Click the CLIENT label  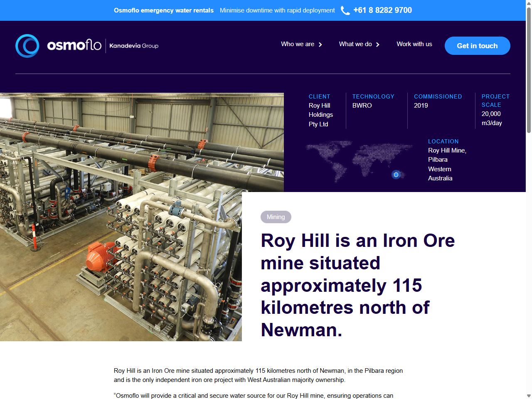(320, 96)
